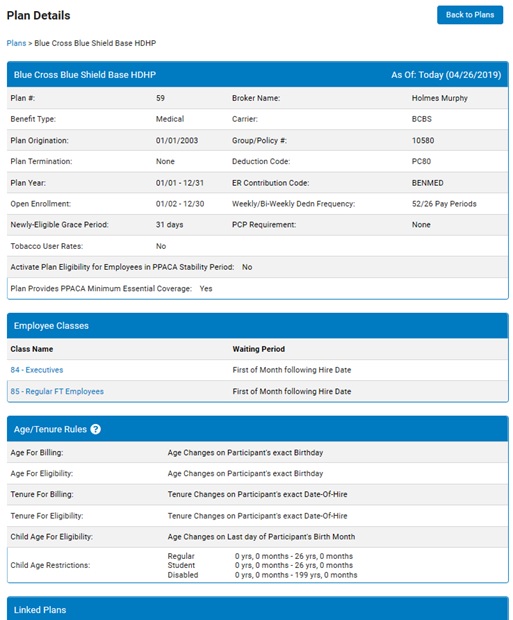The height and width of the screenshot is (620, 513).
Task: Click the PCP Requirement label
Action: (x=264, y=225)
